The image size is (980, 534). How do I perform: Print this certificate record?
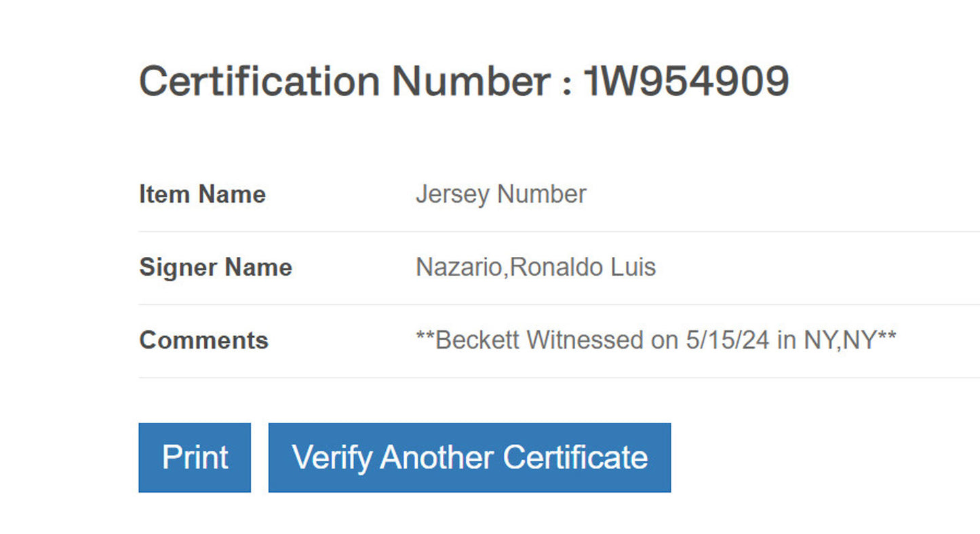point(194,457)
